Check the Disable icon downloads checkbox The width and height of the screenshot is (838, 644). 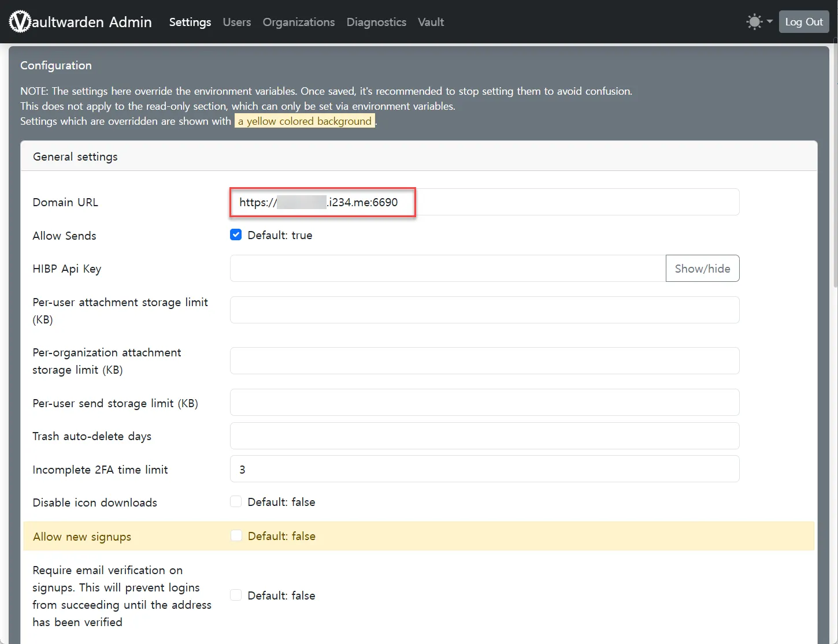click(236, 501)
